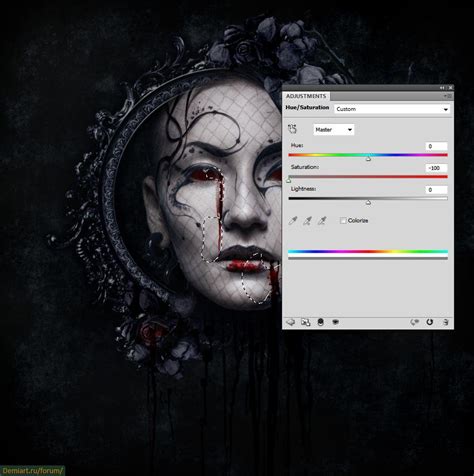
Task: Reset adjustment to defaults icon
Action: point(429,322)
